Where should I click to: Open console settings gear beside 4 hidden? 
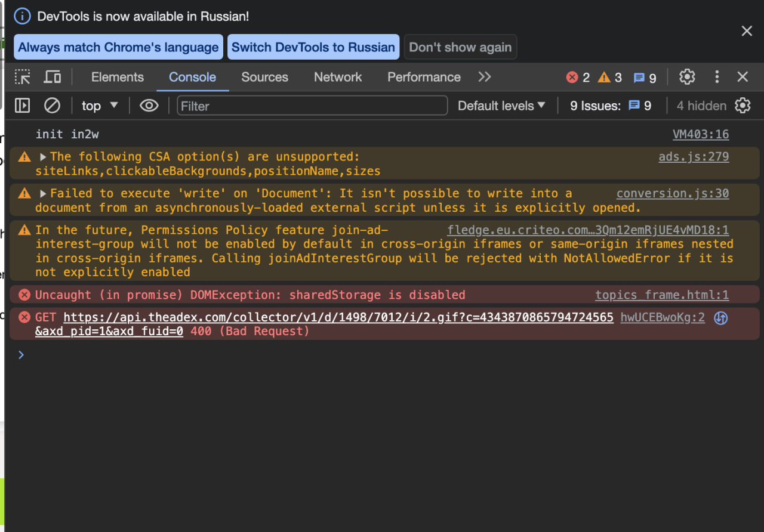coord(743,106)
